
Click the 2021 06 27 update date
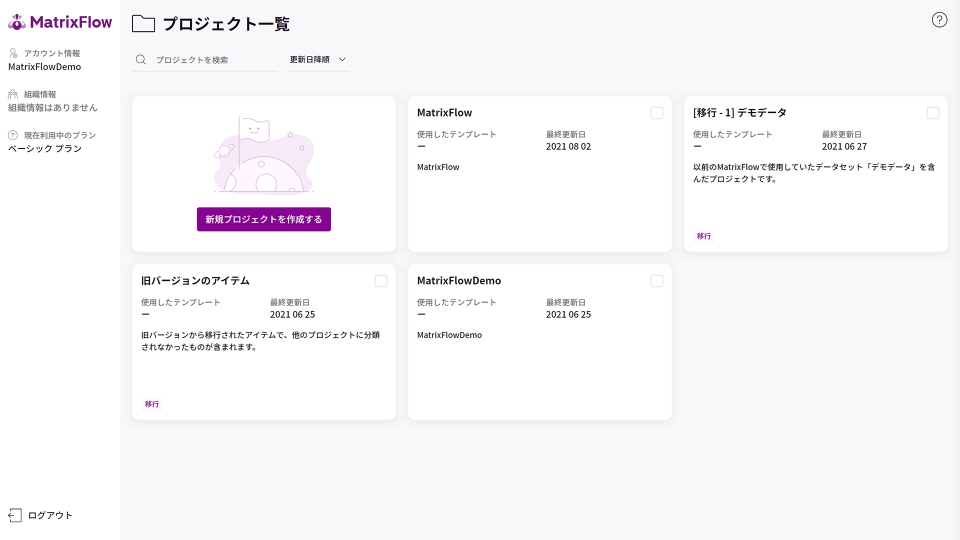844,146
